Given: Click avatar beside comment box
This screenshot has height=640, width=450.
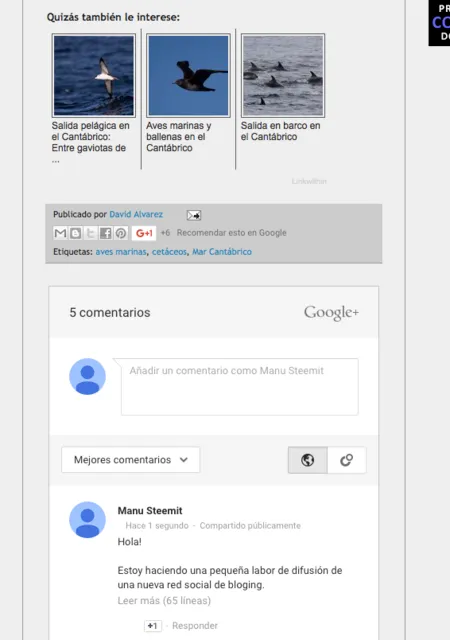Looking at the screenshot, I should coord(87,376).
